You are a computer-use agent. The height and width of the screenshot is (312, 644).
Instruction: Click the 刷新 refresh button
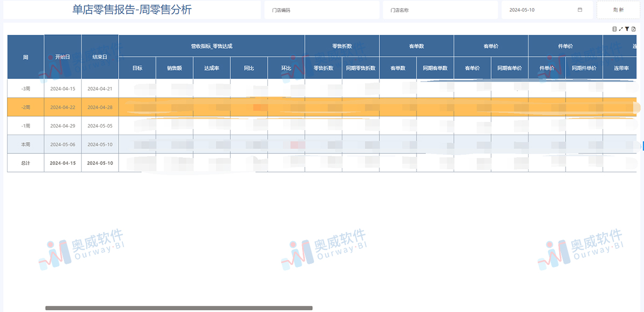(618, 10)
